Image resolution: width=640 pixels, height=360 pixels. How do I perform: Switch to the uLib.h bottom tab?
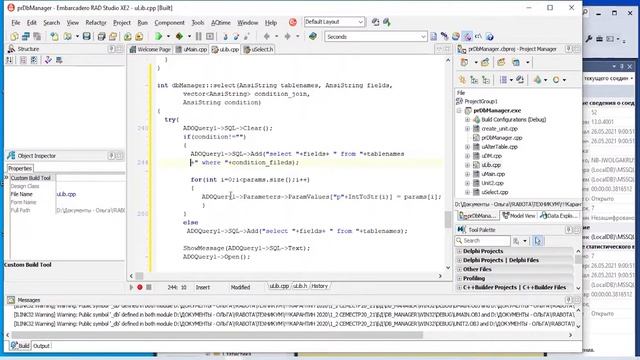click(x=300, y=286)
